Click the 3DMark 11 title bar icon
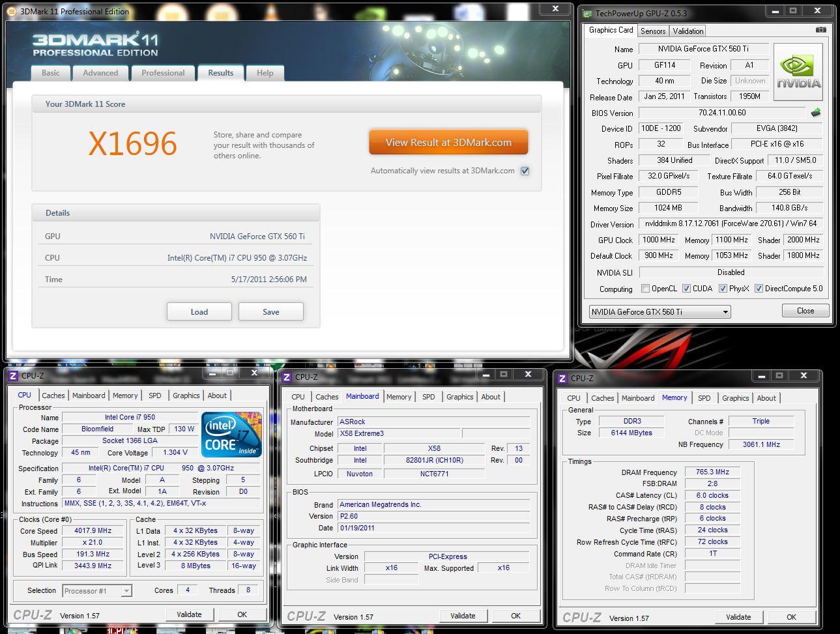 pyautogui.click(x=11, y=11)
